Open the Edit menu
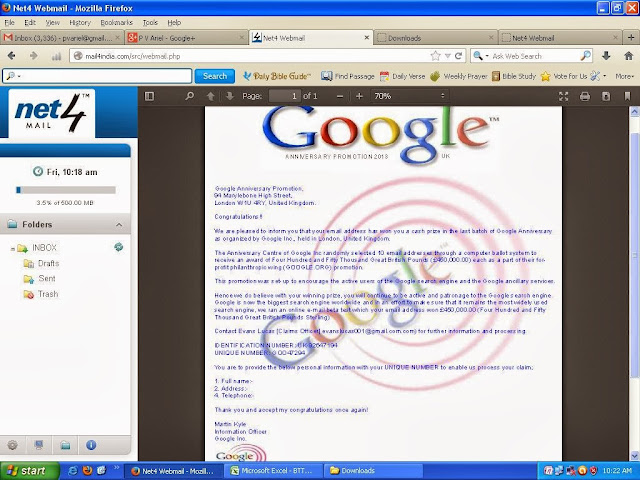 30,23
